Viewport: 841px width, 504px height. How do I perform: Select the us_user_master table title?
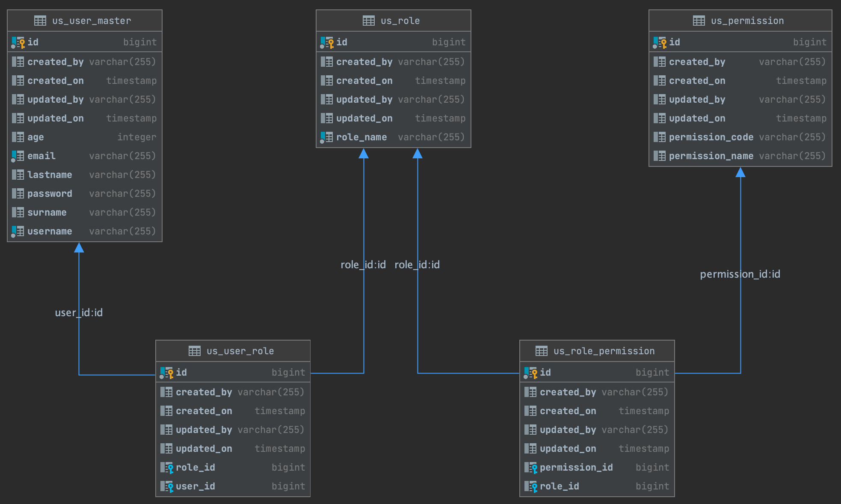coord(91,21)
